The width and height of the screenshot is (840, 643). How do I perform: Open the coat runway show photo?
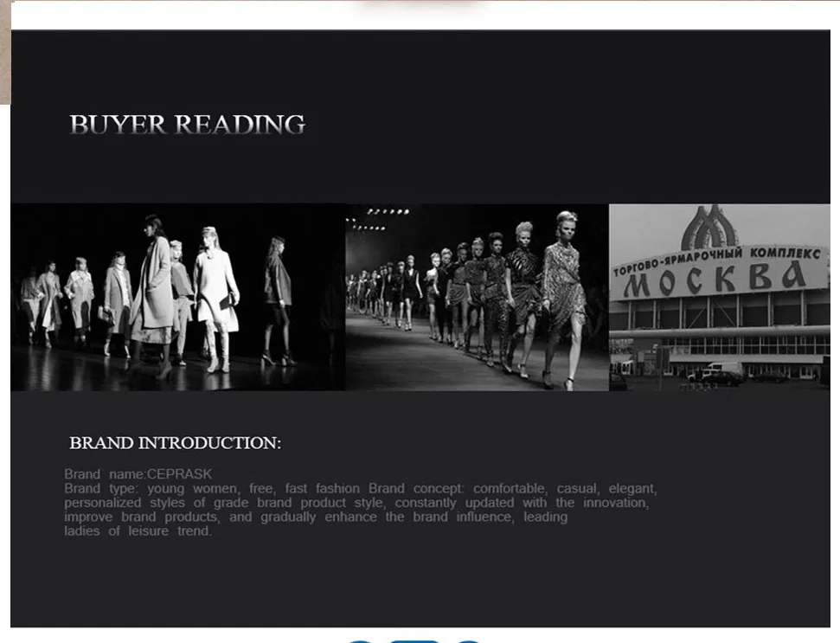[178, 297]
